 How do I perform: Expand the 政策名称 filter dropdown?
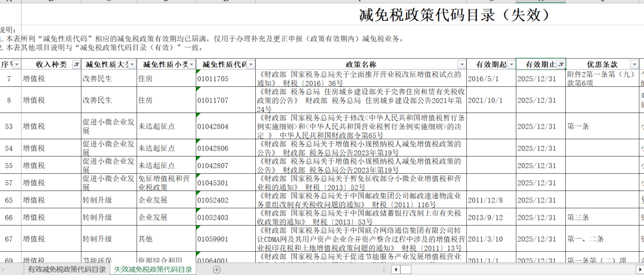(460, 64)
